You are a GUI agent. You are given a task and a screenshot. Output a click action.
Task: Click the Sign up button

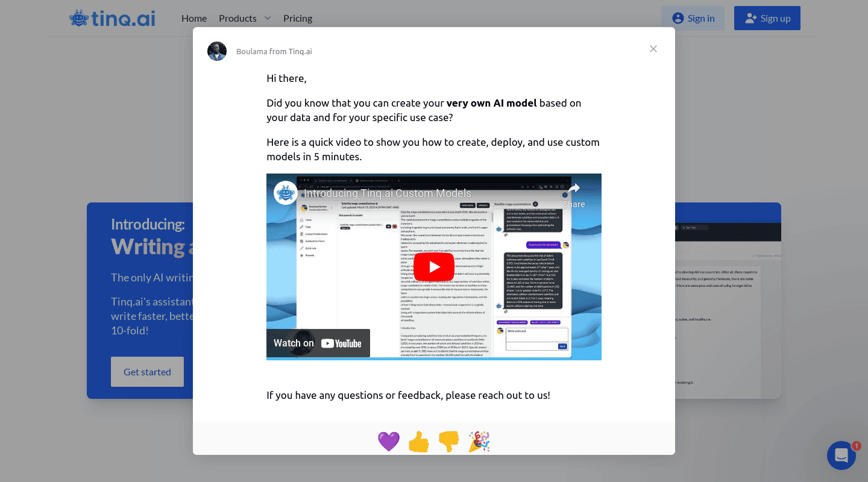767,18
